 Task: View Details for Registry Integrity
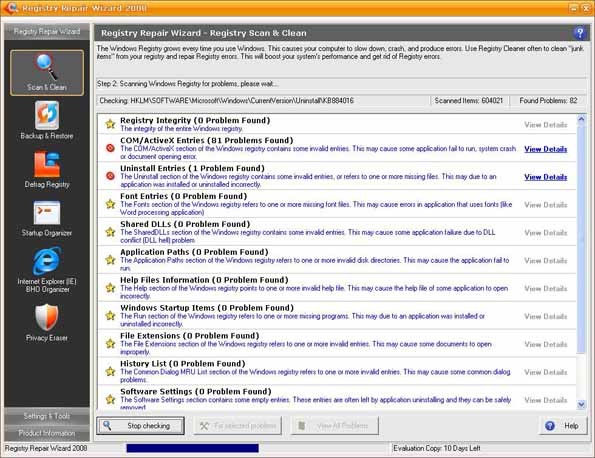click(546, 124)
